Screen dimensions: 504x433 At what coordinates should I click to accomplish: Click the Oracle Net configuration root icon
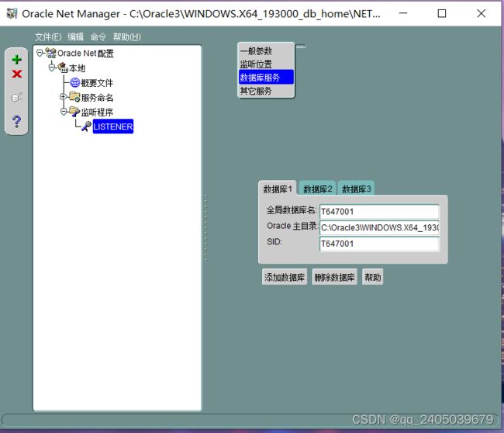pos(50,53)
